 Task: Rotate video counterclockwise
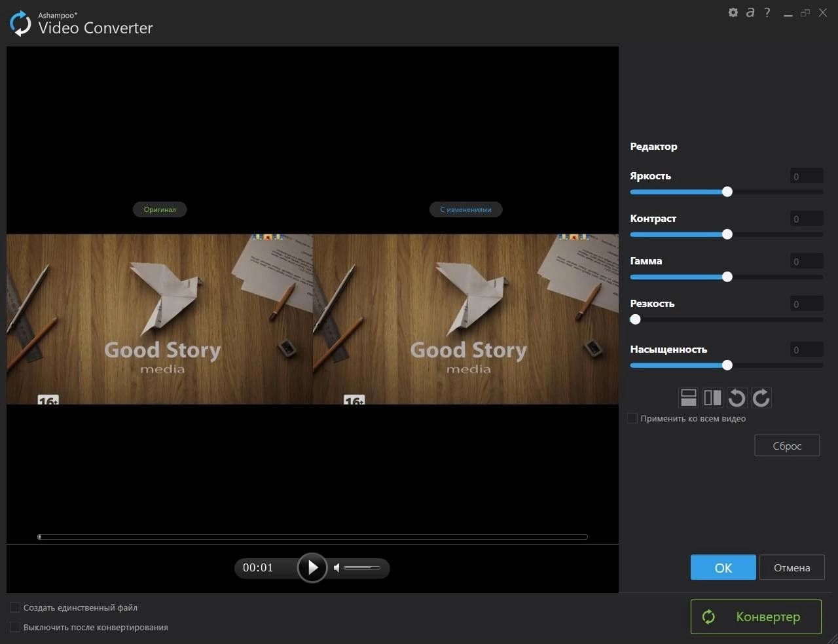737,398
